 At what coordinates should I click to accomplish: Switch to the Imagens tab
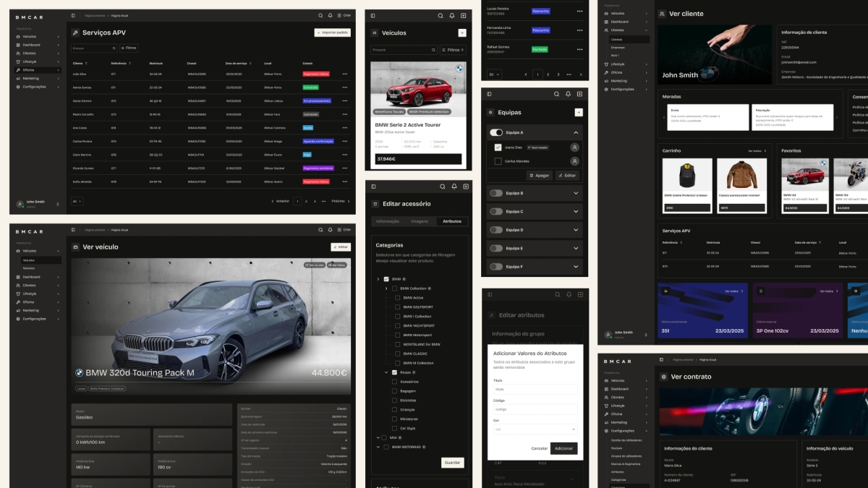(x=420, y=221)
